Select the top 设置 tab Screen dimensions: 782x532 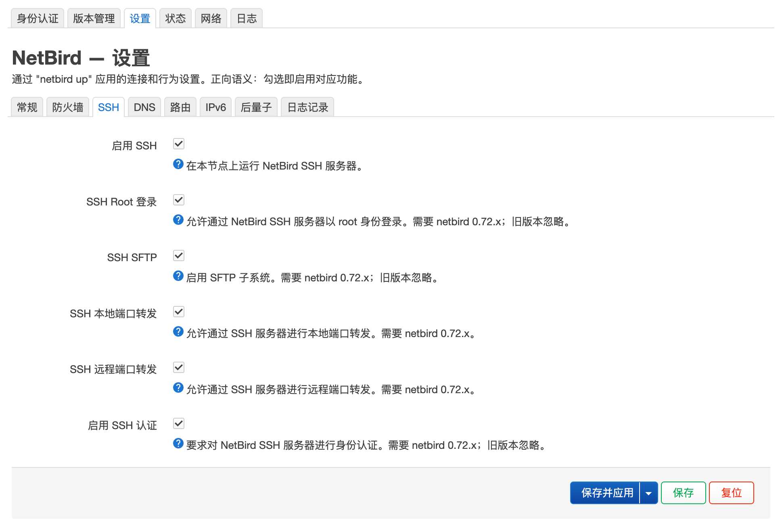point(140,18)
